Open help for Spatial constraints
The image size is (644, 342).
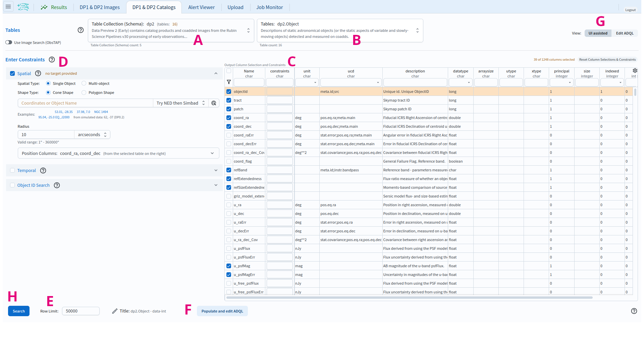(x=38, y=73)
